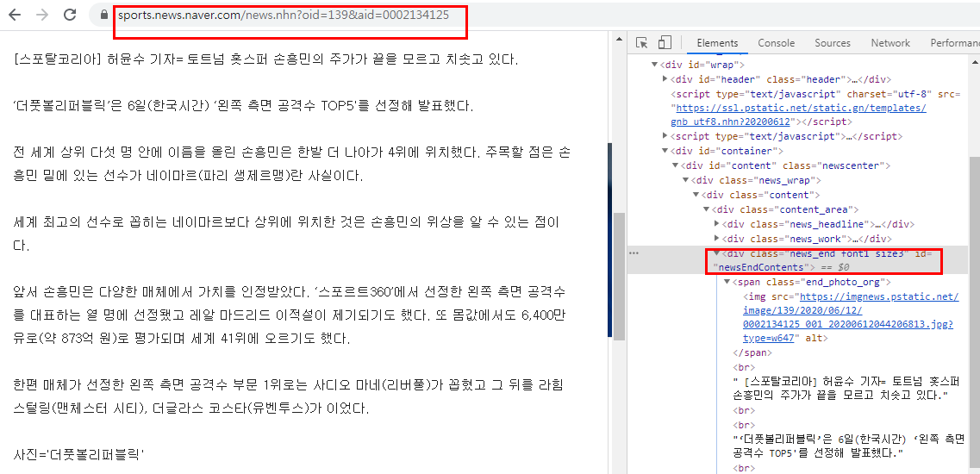The width and height of the screenshot is (980, 474).
Task: Select the DOM text node starting [스포탈코리아]
Action: click(847, 389)
